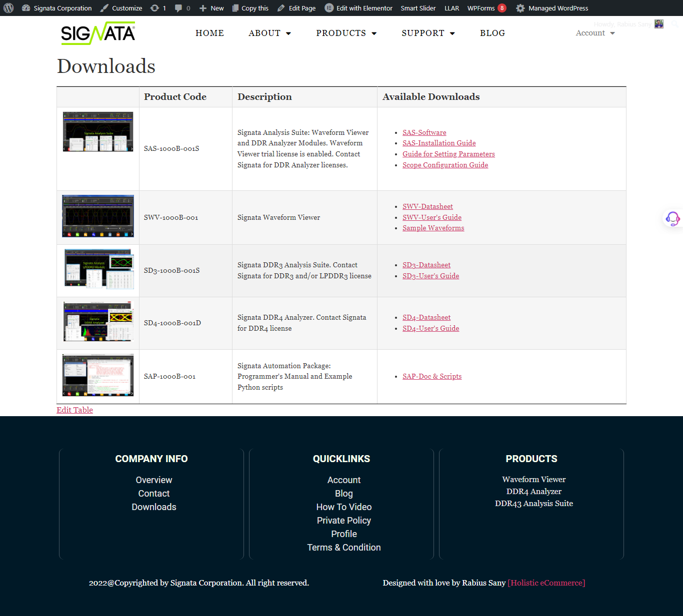Open DDR43 Analysis Suite footer link

tap(534, 504)
